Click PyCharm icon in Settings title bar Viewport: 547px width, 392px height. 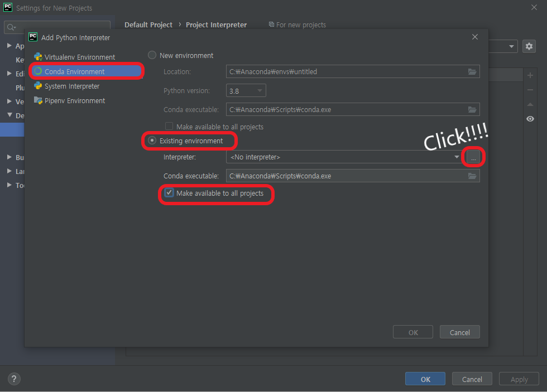point(8,7)
